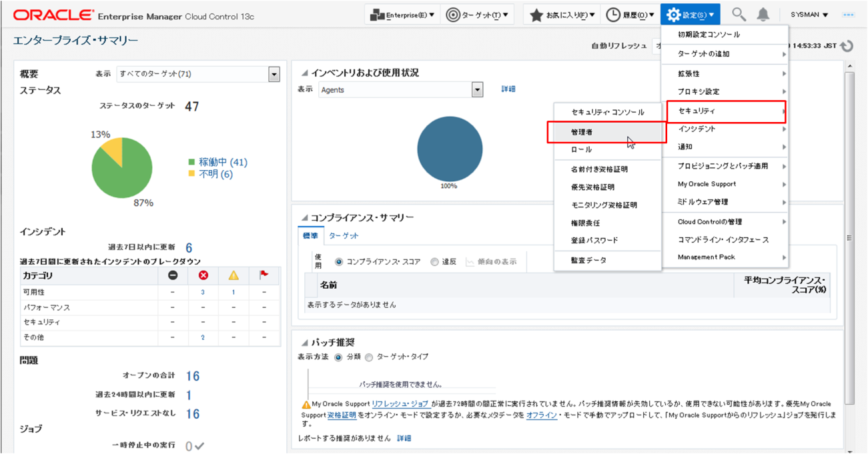Open the ターゲット menu
Image resolution: width=868 pixels, height=454 pixels.
477,15
